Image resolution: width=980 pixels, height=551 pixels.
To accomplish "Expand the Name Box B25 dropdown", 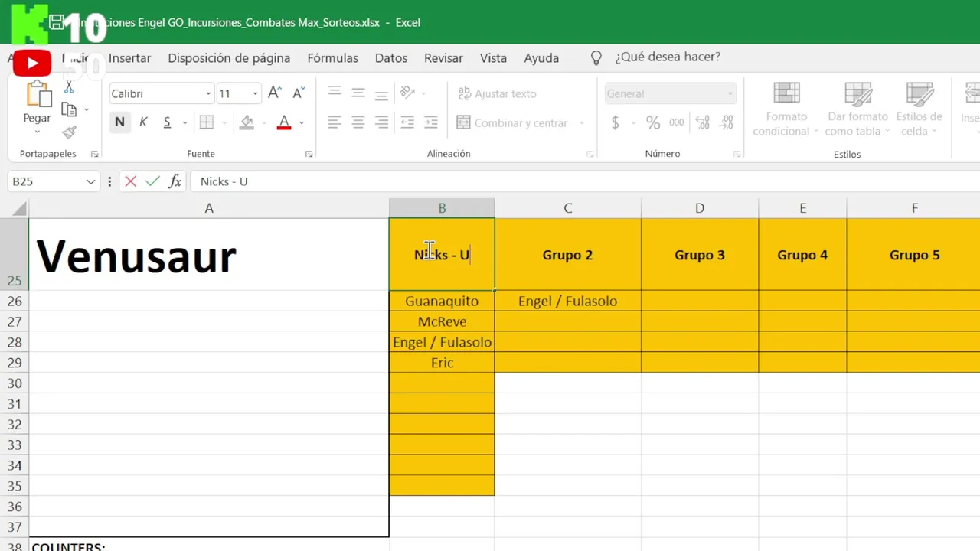I will coord(91,181).
